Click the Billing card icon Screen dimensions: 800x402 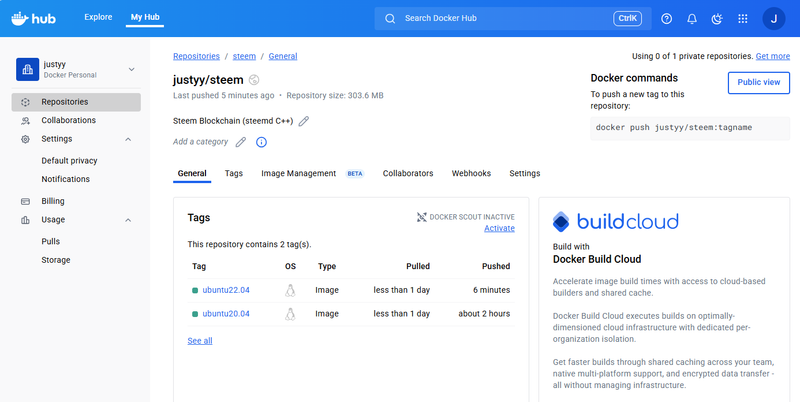25,202
